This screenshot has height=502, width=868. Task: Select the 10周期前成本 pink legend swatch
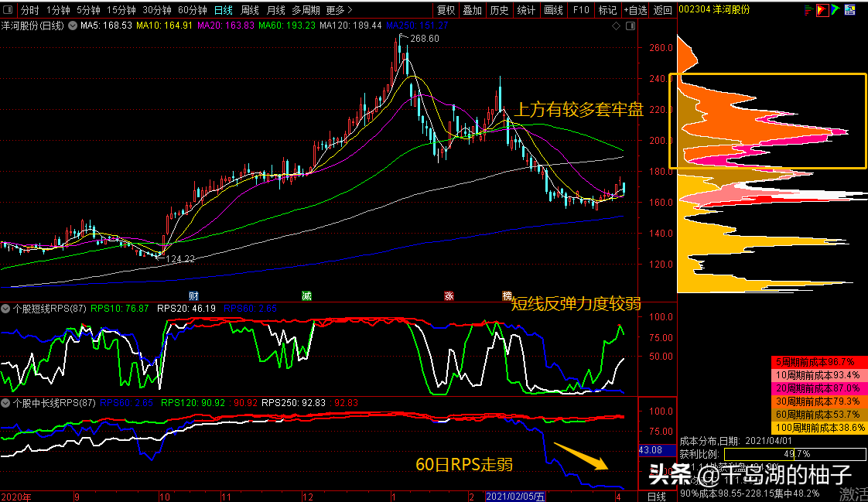[x=819, y=375]
